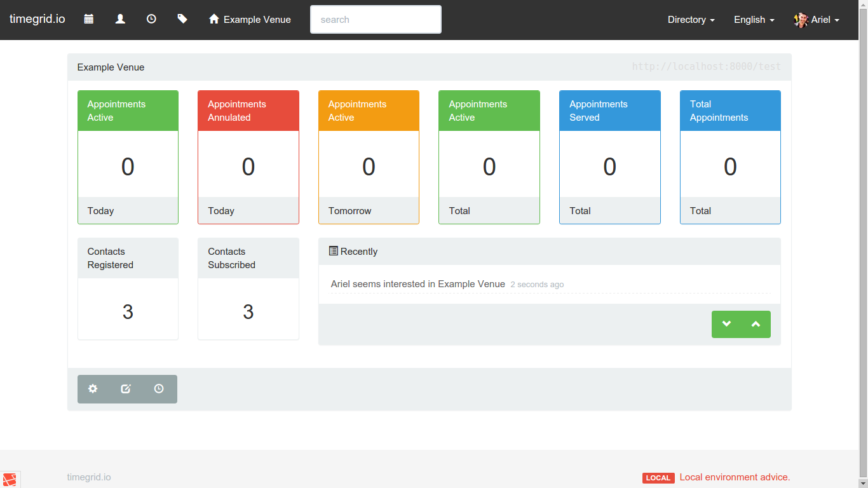The height and width of the screenshot is (488, 868).
Task: Go to Example Venue home link
Action: [x=250, y=20]
